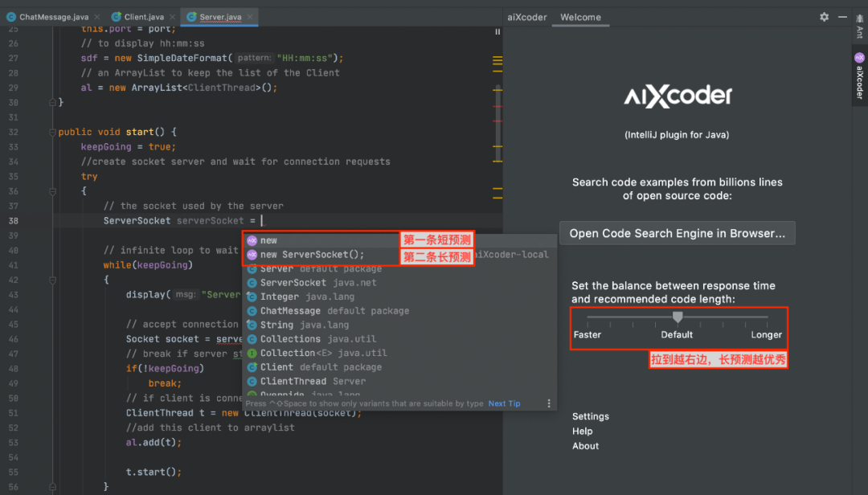868x495 pixels.
Task: Open the Settings link
Action: 591,416
